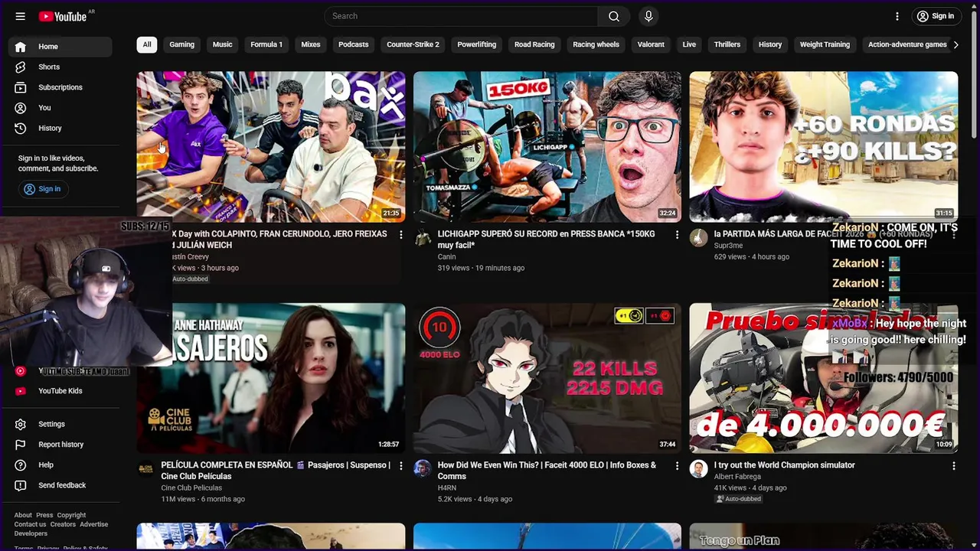Viewport: 980px width, 551px height.
Task: Select the Podcasts filter chip
Action: point(354,44)
